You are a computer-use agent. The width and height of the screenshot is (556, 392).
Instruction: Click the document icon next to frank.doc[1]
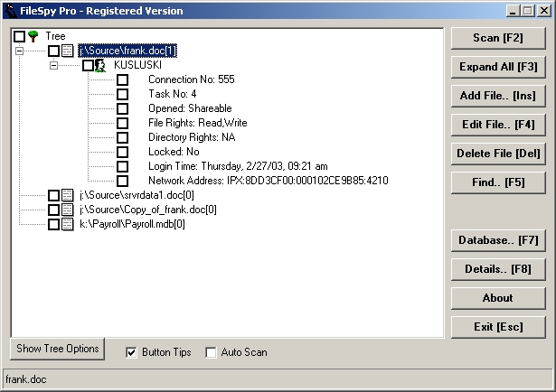[x=68, y=51]
